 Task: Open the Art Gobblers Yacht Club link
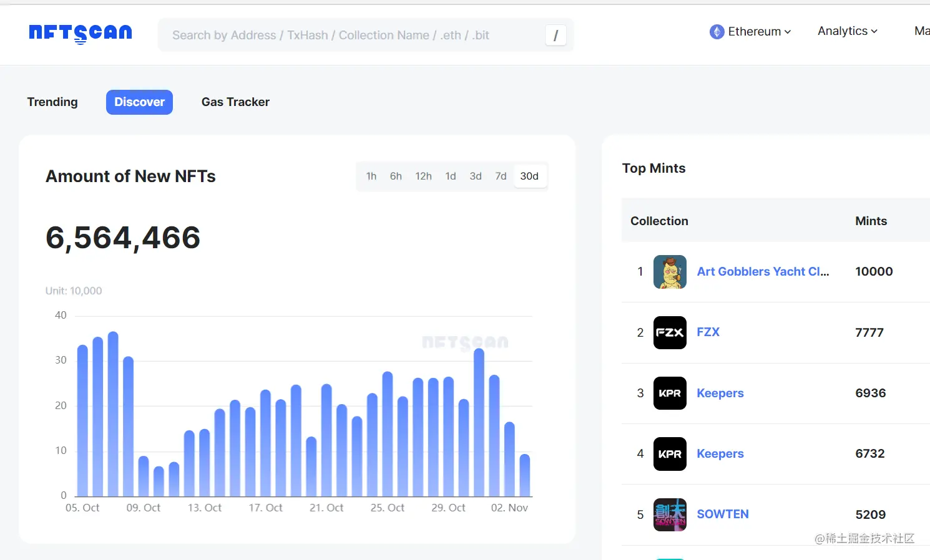pyautogui.click(x=763, y=272)
